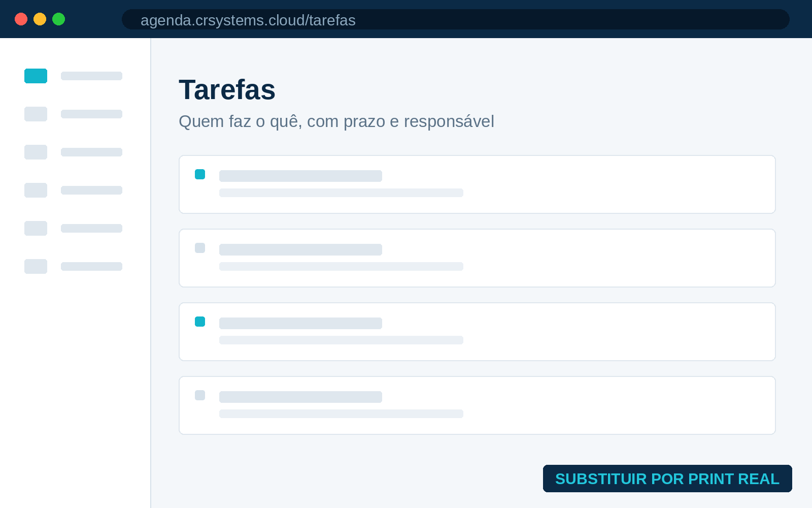Viewport: 812px width, 508px height.
Task: Open the first task card title
Action: click(x=300, y=176)
